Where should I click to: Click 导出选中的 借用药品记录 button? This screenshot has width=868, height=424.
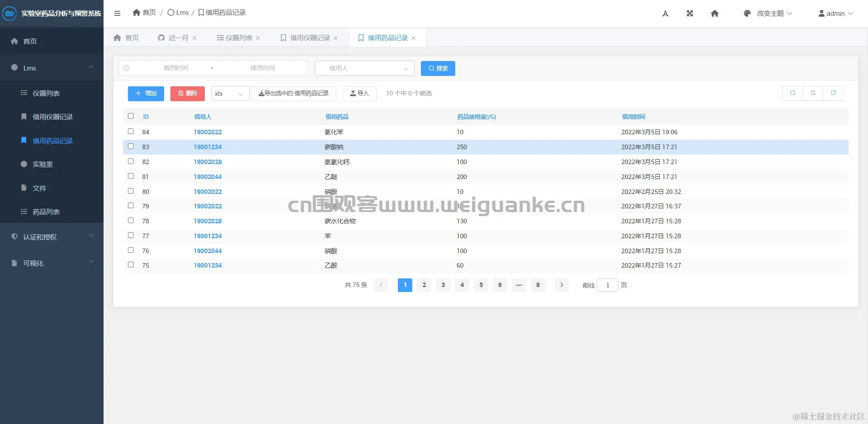point(293,94)
